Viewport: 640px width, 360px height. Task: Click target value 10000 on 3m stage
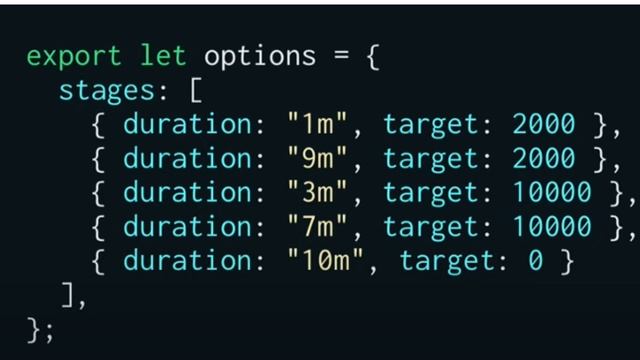(552, 192)
